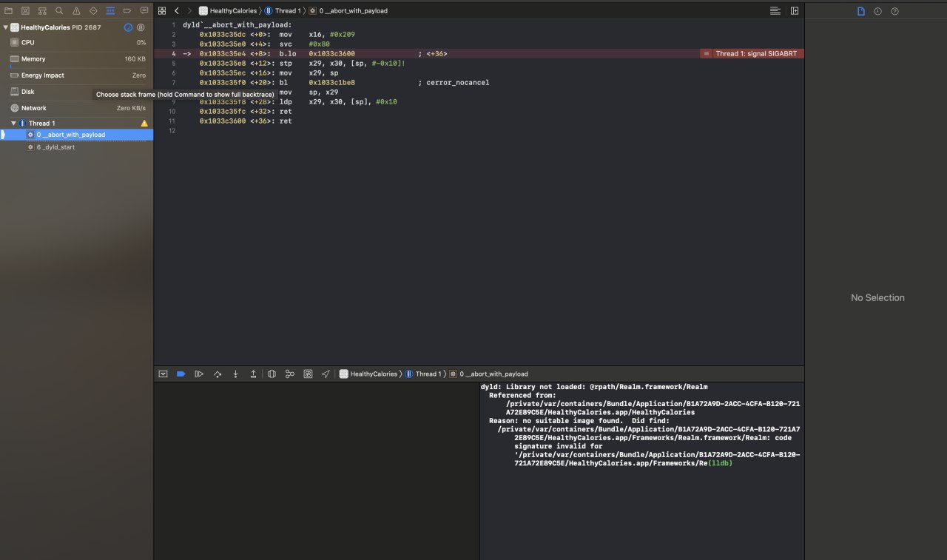Image resolution: width=947 pixels, height=560 pixels.
Task: Switch to the History inspector tab
Action: (877, 11)
